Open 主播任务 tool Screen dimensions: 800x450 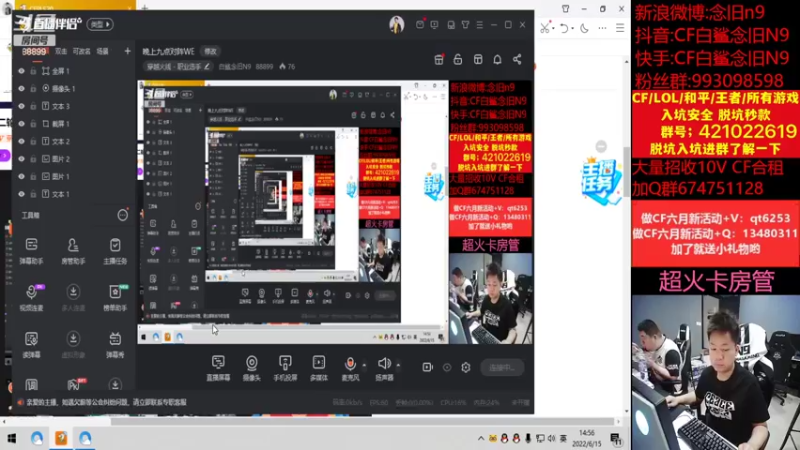[x=115, y=251]
